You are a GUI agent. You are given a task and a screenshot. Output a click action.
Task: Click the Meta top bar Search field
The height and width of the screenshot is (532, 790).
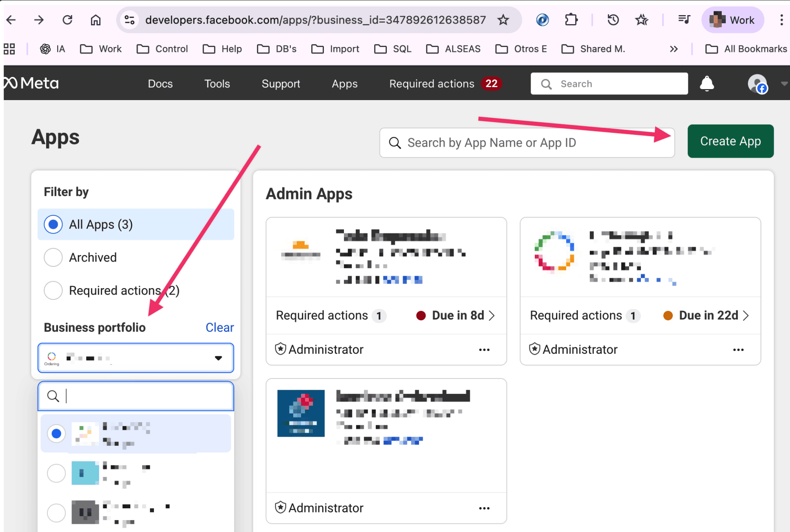pos(609,84)
